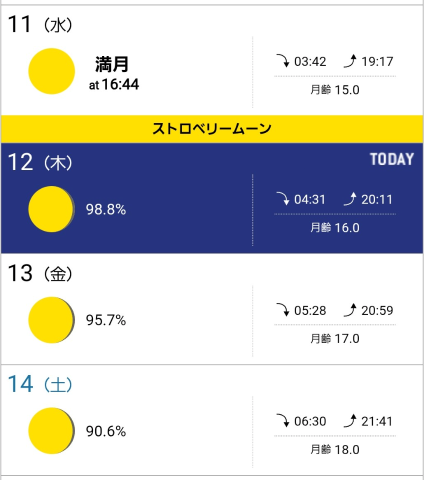Image resolution: width=424 pixels, height=480 pixels.
Task: Click the 90.6% moon phase icon
Action: (52, 431)
